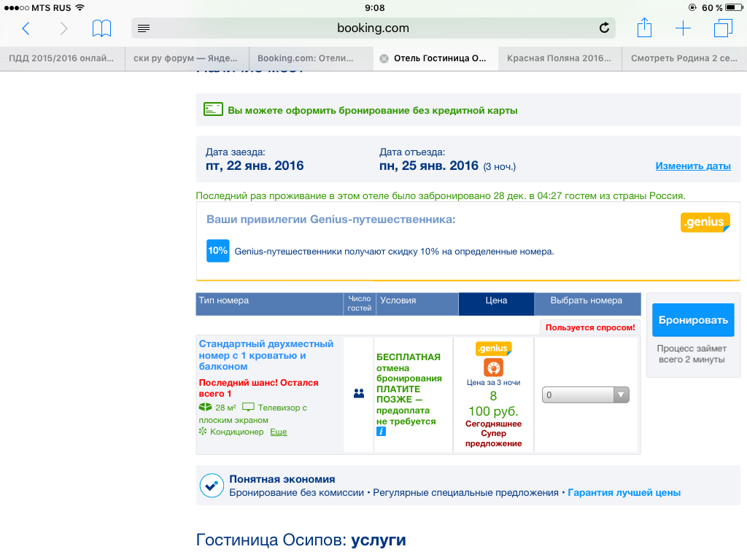Click 'Ваши привилегии Genius-путешественника:' heading

tap(330, 219)
